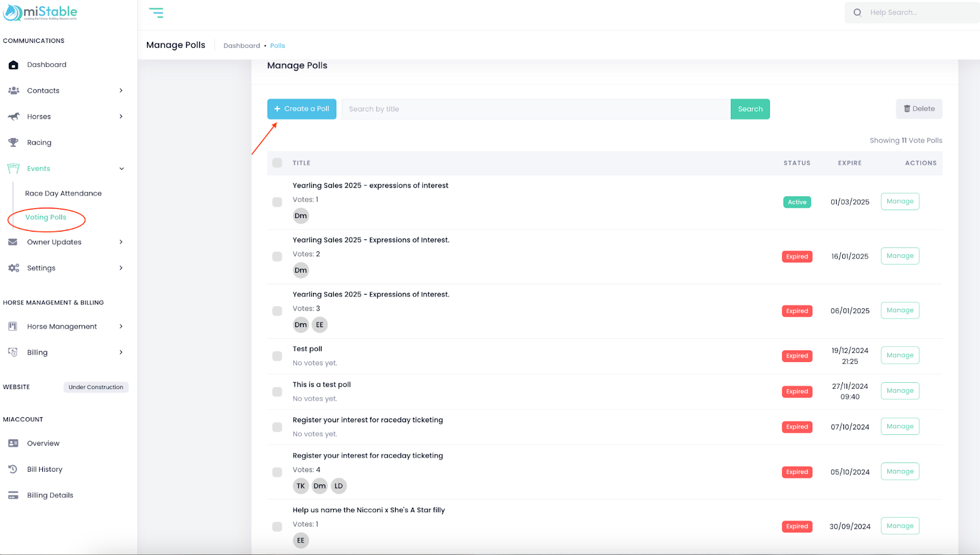Viewport: 980px width, 555px height.
Task: Click the miStable logo
Action: [x=40, y=12]
